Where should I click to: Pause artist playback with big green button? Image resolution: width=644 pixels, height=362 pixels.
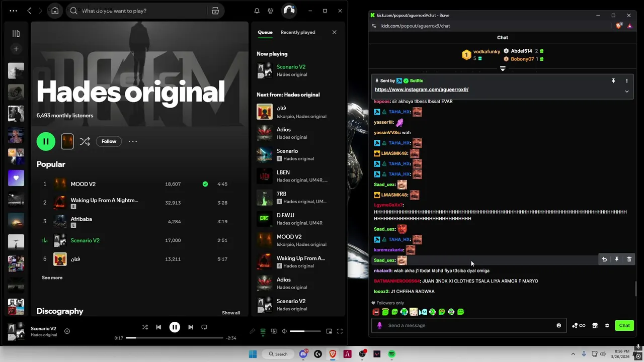[x=46, y=141]
